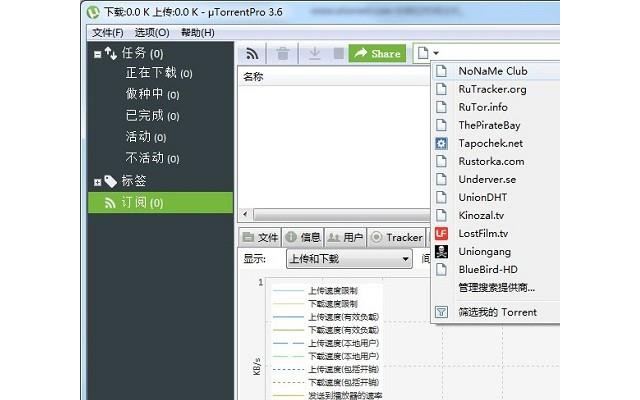Click the Uniongang skull icon

point(441,251)
